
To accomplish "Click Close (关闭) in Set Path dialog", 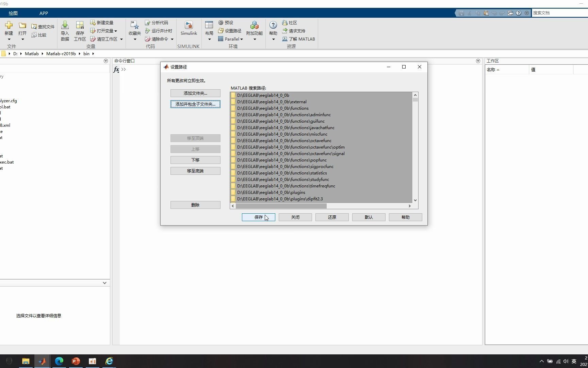I will (295, 217).
